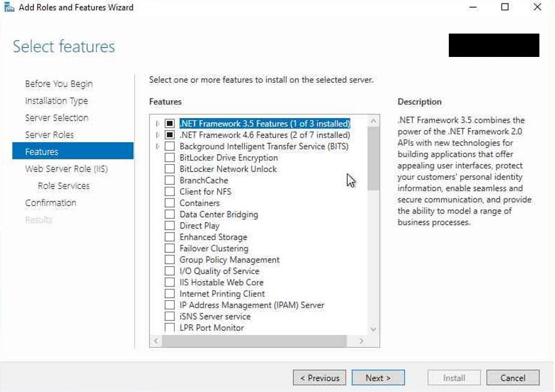
Task: Highlight the IP Address Management (IPAM) Server label
Action: (252, 305)
